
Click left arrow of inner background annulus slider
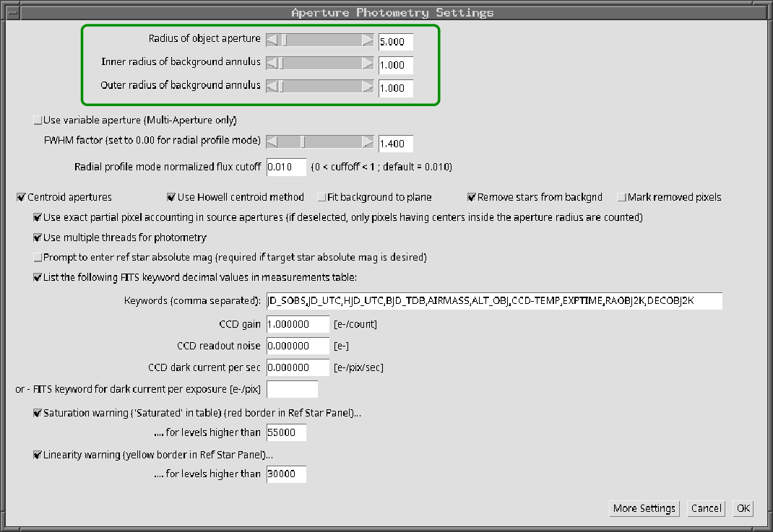pos(272,64)
